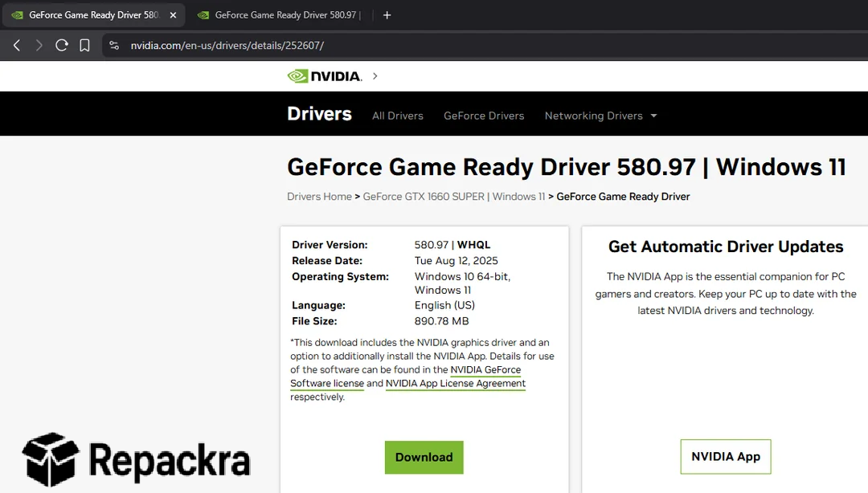Select the driver version 580.97 WHQL text
The image size is (868, 493).
pos(452,245)
